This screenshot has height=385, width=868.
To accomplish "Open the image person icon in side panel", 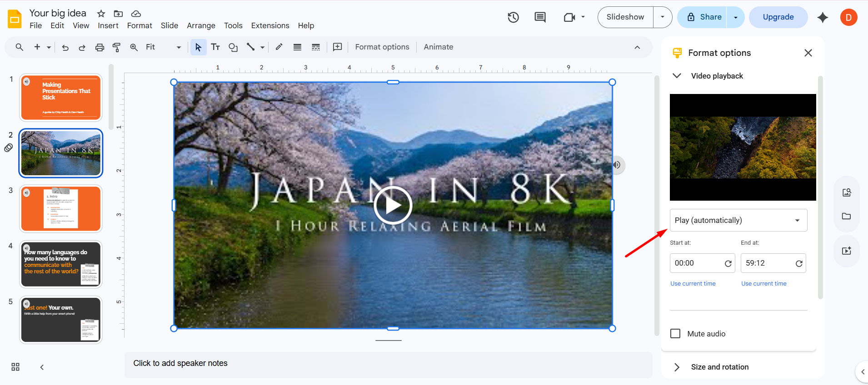I will [x=846, y=192].
